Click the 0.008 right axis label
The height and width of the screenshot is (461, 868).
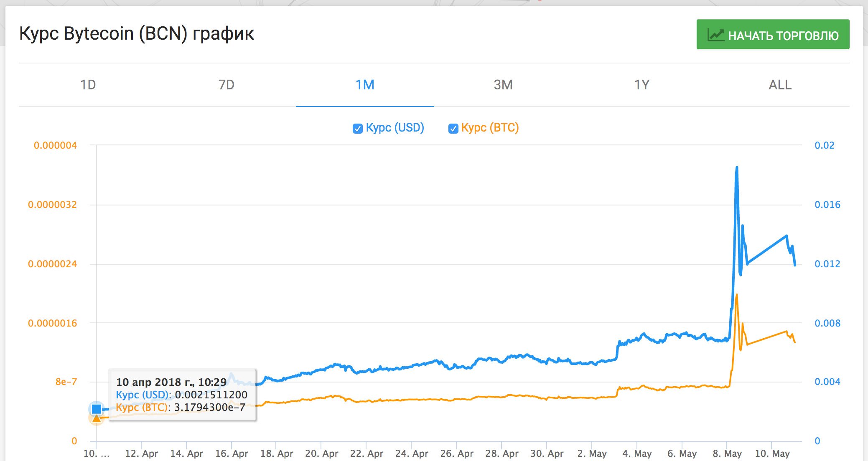(827, 323)
